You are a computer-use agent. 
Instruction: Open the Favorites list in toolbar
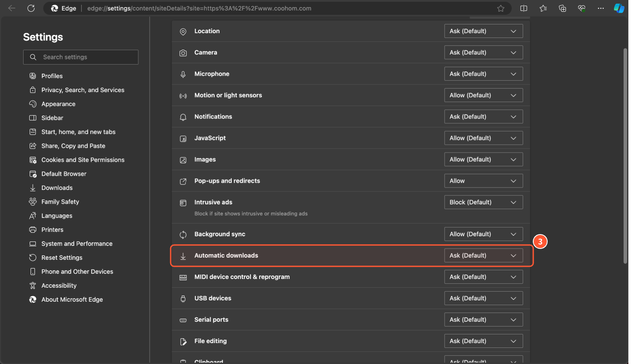(x=543, y=8)
